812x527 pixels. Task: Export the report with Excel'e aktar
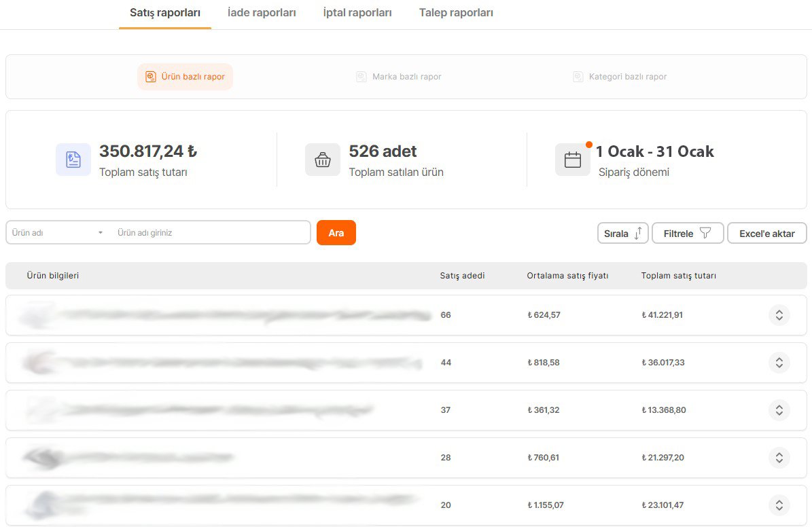pyautogui.click(x=766, y=233)
